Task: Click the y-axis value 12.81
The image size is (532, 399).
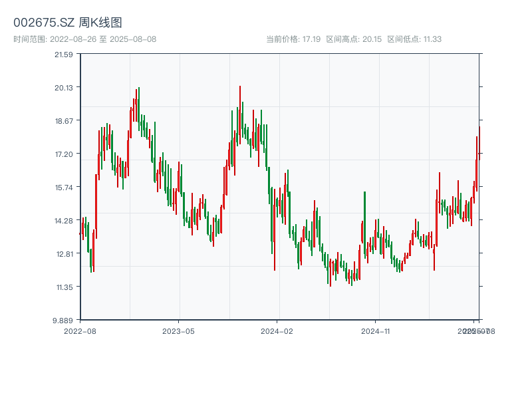Action: (x=65, y=254)
